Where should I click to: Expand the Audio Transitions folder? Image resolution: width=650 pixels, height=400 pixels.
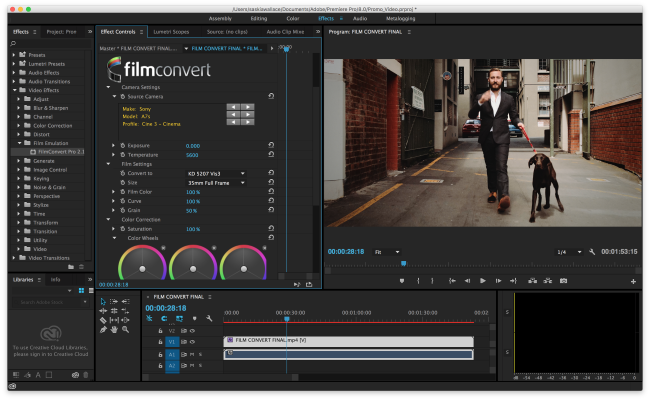pyautogui.click(x=14, y=81)
